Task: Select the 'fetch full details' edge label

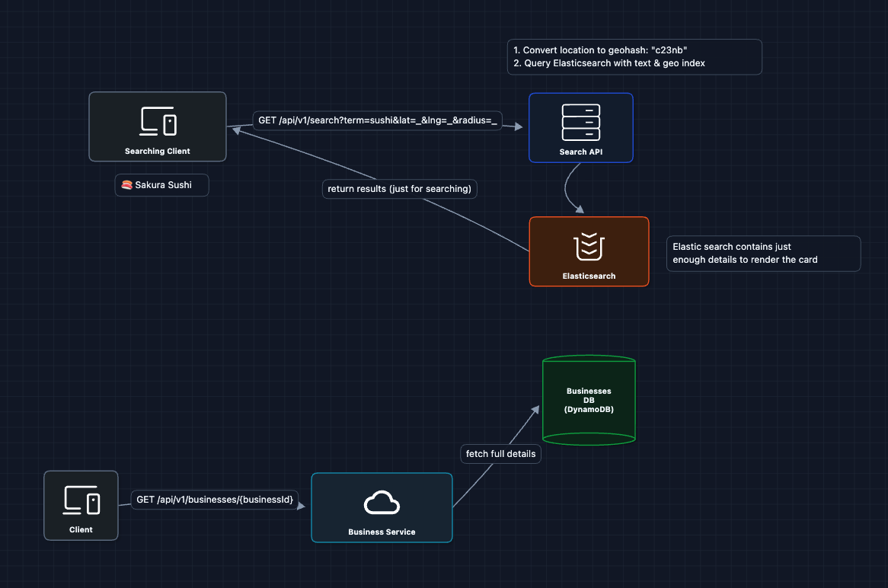Action: (501, 454)
